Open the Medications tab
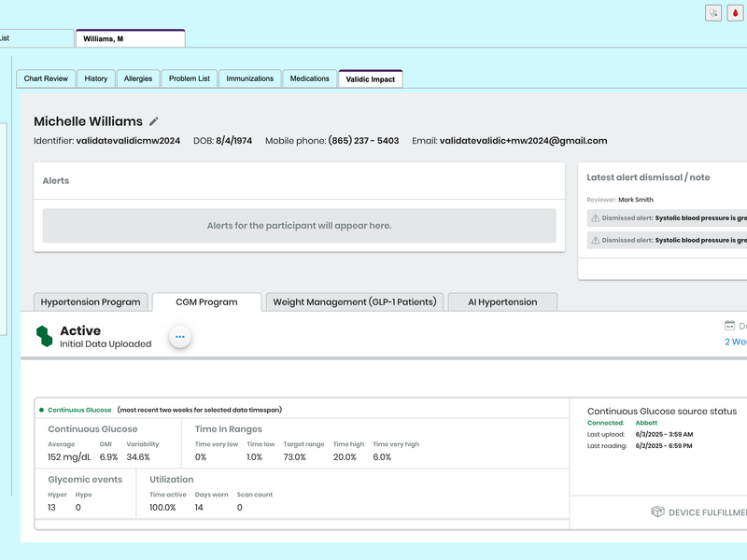747x560 pixels. pos(309,79)
